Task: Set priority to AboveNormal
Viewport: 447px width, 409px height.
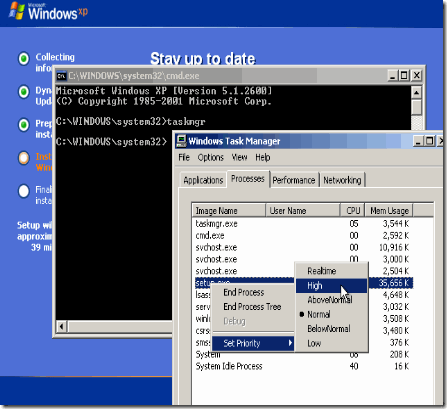Action: [332, 300]
